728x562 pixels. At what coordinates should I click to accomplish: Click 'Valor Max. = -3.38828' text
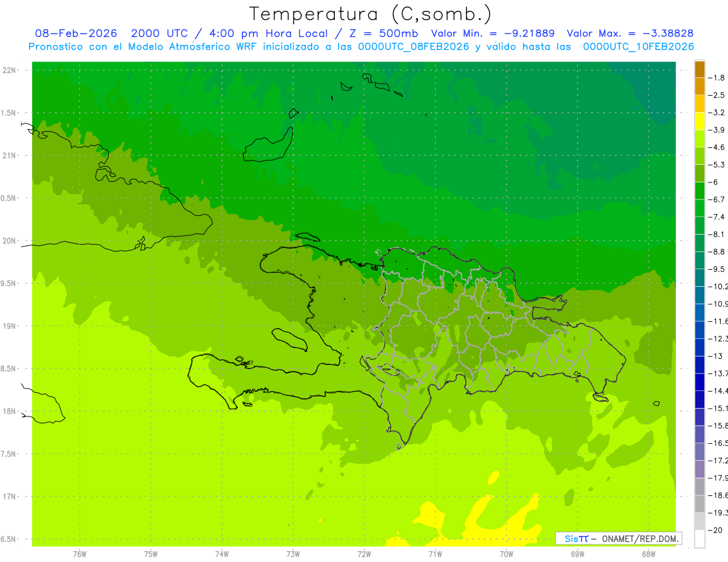point(630,33)
